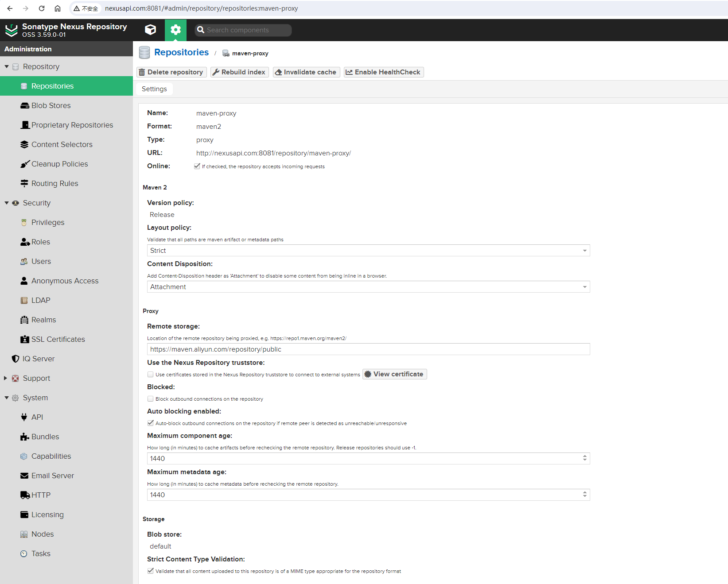
Task: Click the Routing Rules signpost icon
Action: click(24, 183)
